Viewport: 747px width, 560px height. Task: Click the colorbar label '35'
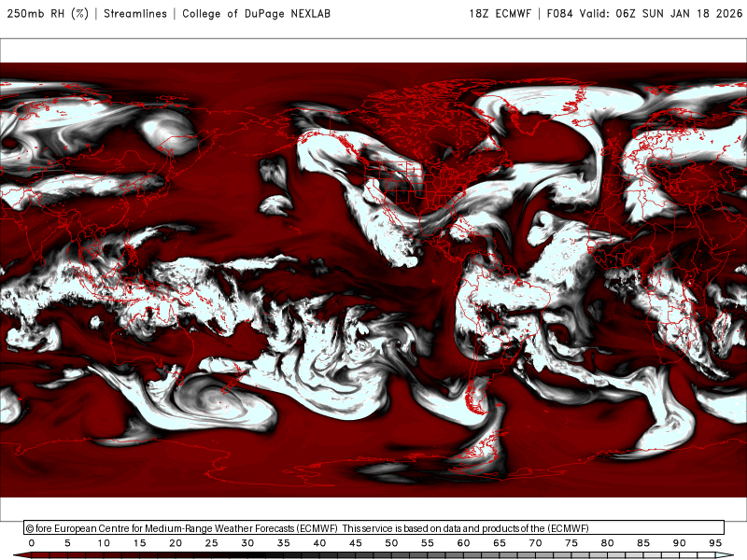coord(284,543)
